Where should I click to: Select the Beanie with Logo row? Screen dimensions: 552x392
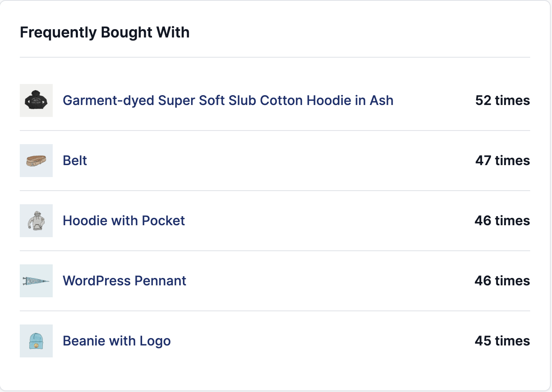point(276,341)
